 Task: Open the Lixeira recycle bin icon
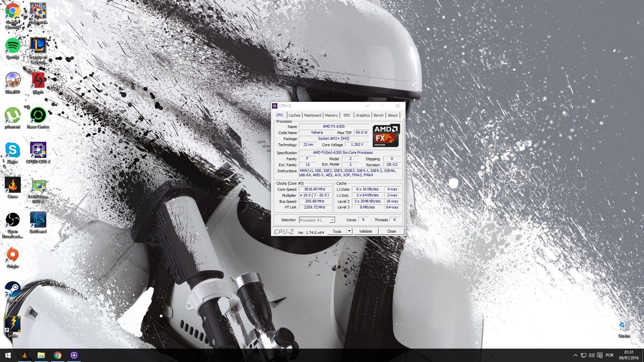point(624,327)
